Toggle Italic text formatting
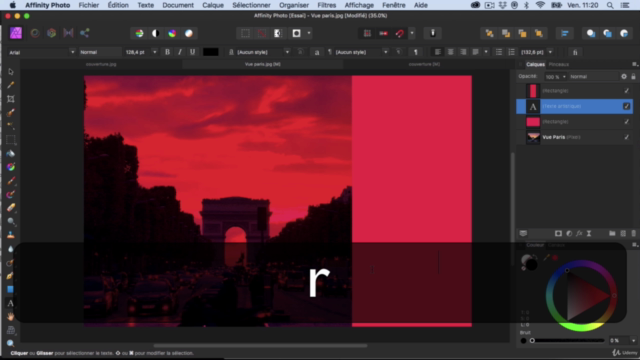 click(x=180, y=52)
